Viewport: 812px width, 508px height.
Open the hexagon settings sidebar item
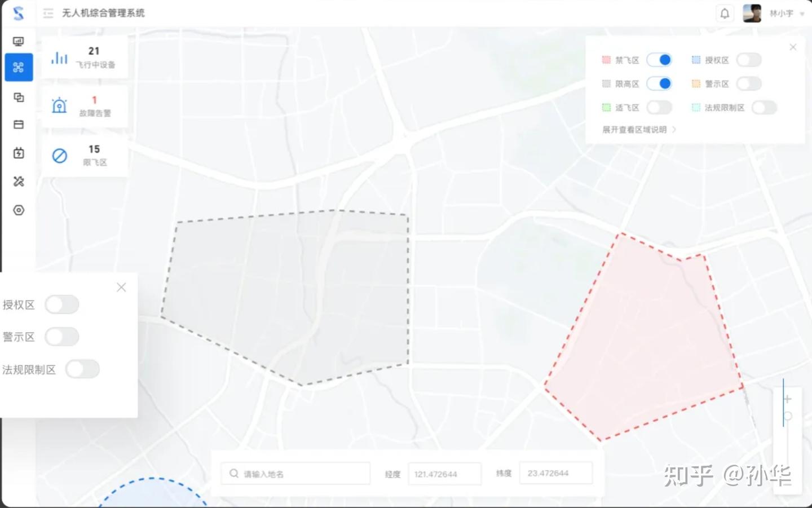(19, 210)
